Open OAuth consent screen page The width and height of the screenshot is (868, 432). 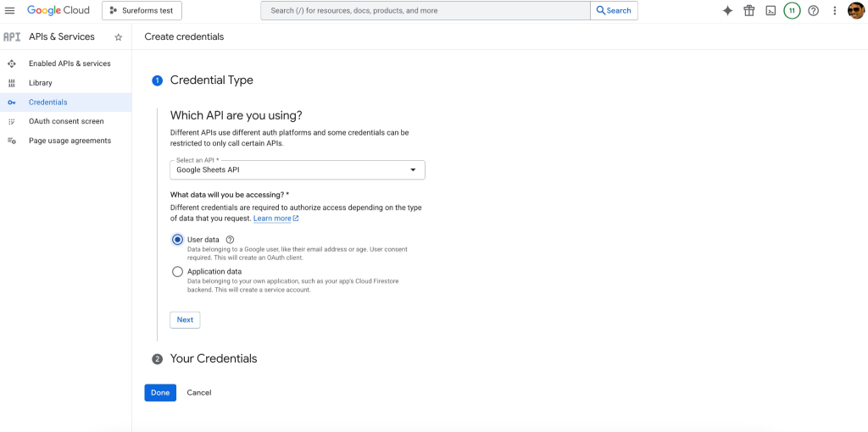66,121
